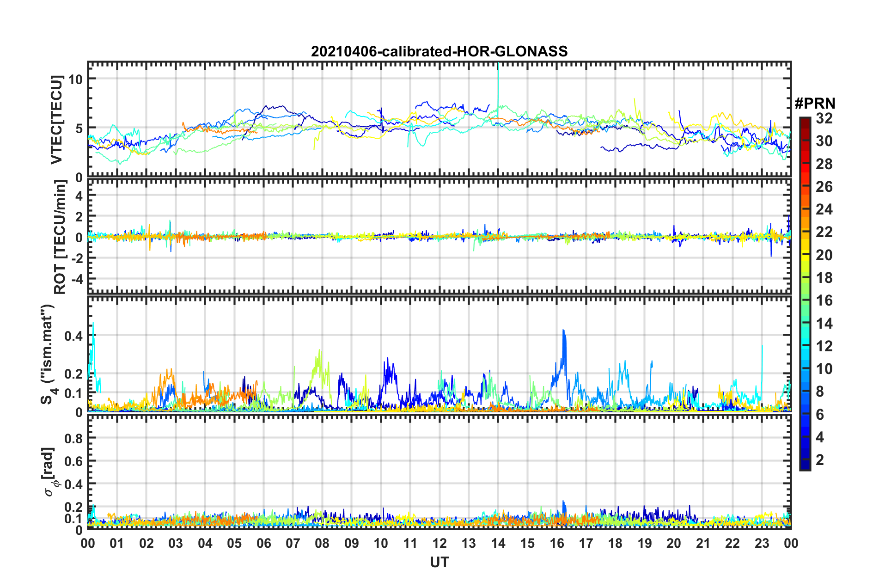Click the -2 tick of the ROT axis
The image size is (879, 588).
(x=76, y=258)
